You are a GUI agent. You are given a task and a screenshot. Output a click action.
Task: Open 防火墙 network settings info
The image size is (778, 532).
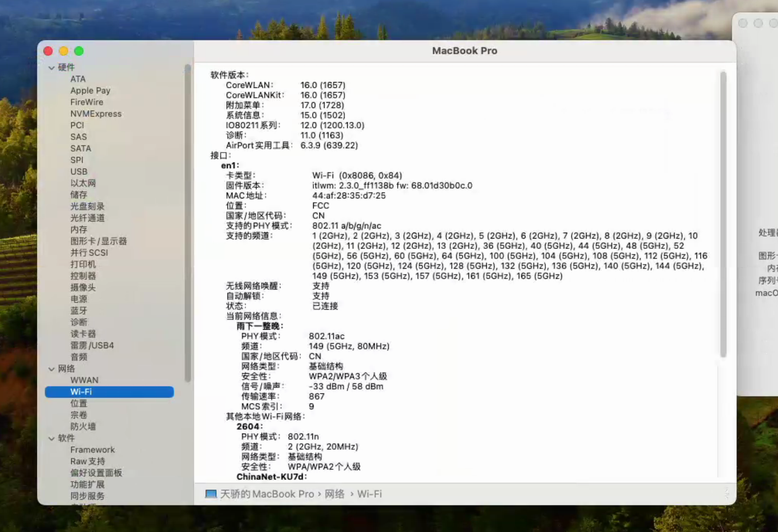click(83, 427)
